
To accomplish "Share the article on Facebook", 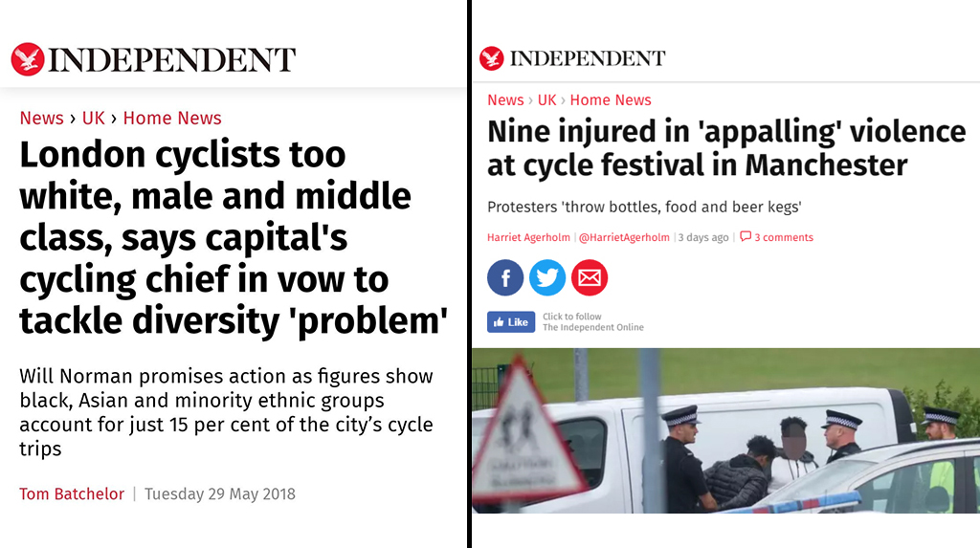I will point(505,277).
